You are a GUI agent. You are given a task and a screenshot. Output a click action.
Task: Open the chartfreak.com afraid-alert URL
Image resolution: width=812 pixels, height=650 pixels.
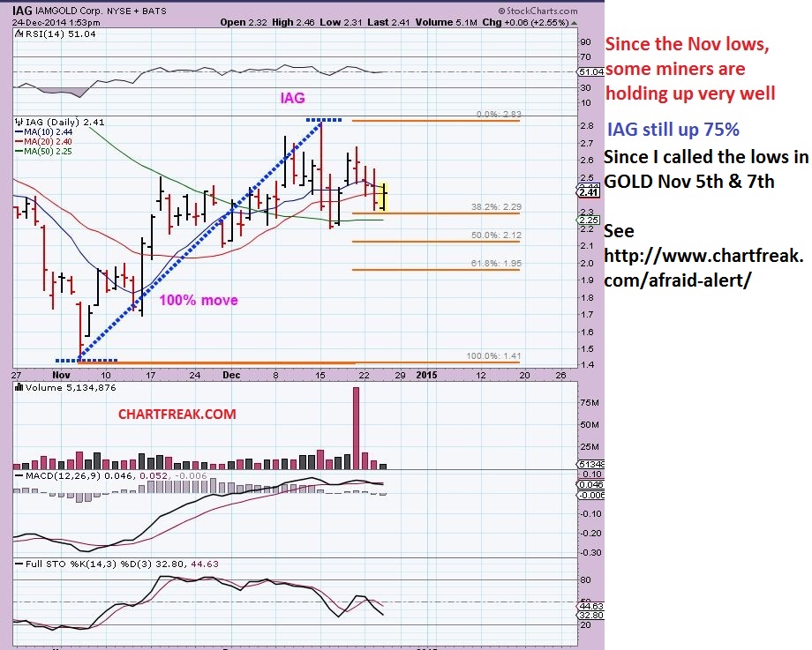(x=703, y=267)
